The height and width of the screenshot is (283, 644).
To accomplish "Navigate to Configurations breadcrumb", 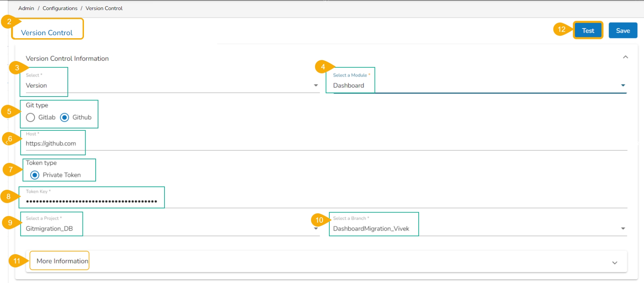I will coord(60,8).
